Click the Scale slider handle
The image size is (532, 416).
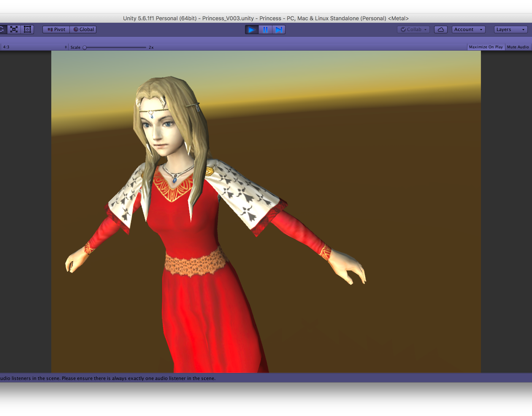(x=85, y=47)
